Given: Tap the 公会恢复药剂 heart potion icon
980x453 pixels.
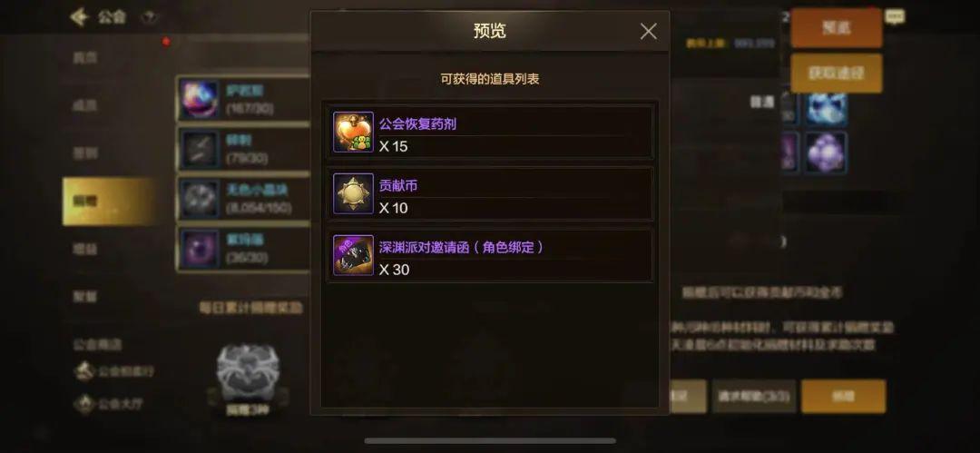Looking at the screenshot, I should (353, 132).
